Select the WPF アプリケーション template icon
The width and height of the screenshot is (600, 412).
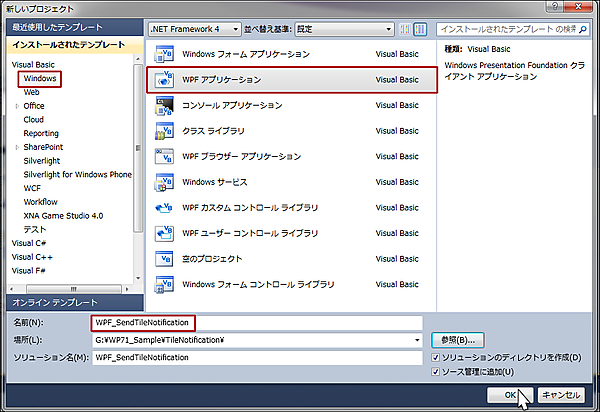coord(165,79)
